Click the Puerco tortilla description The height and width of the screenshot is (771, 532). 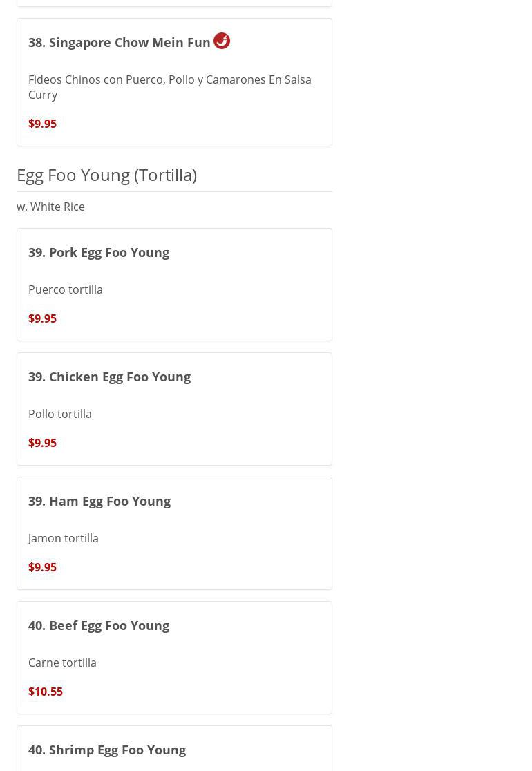66,289
